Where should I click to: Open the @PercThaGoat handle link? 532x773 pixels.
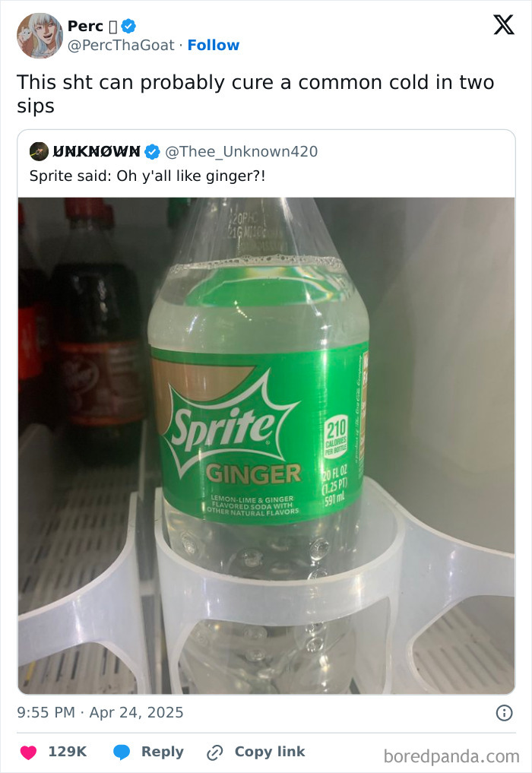click(122, 46)
